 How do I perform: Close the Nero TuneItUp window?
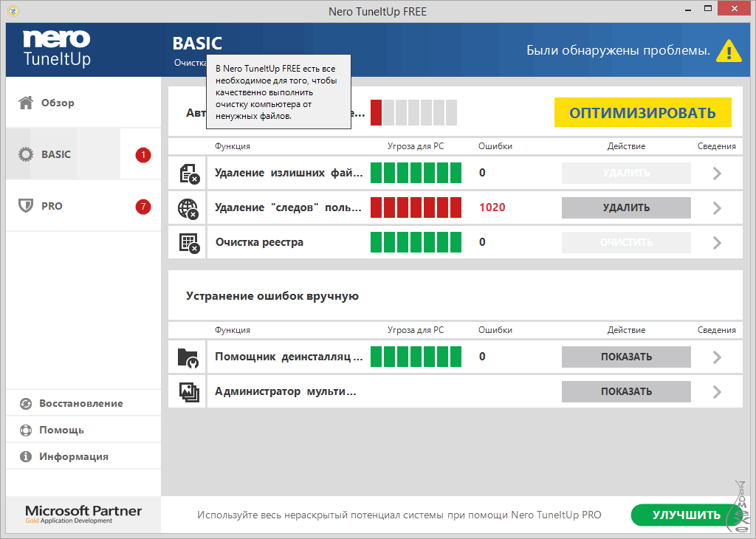[x=735, y=9]
